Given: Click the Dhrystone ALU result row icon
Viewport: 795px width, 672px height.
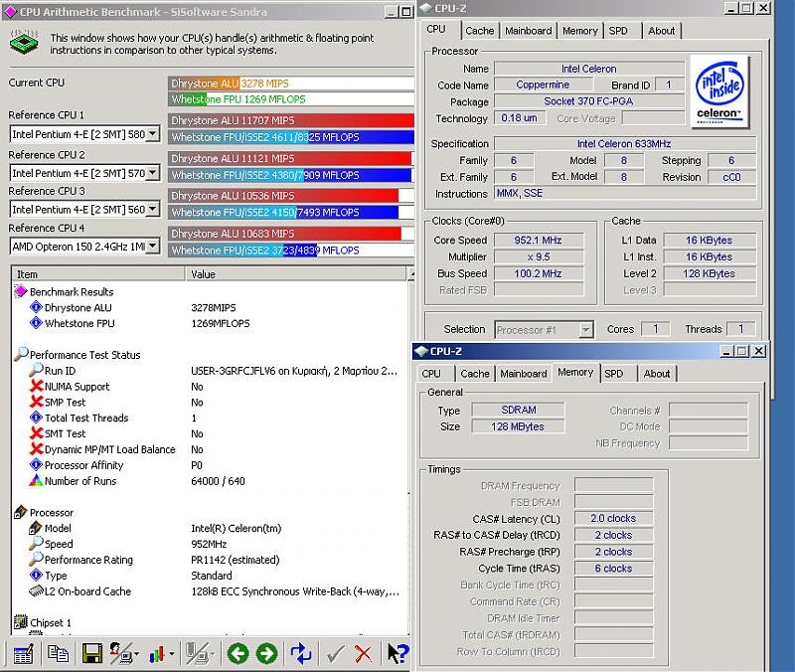Looking at the screenshot, I should [36, 307].
